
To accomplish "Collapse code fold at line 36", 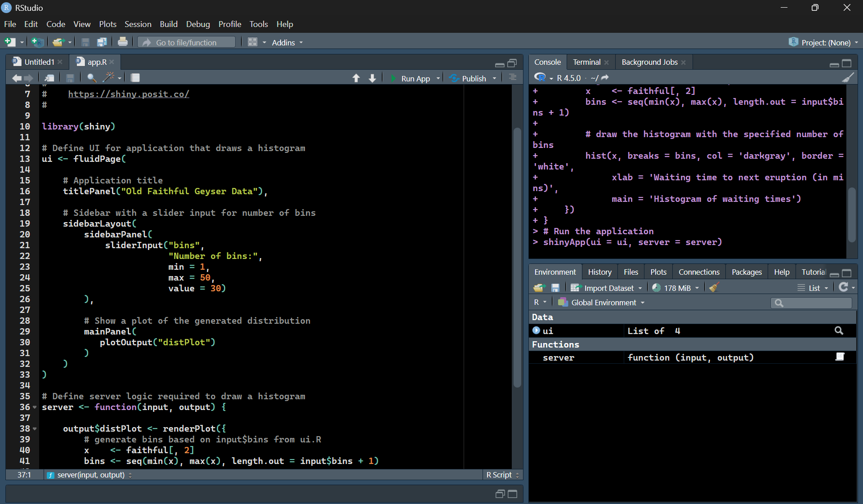I will [x=35, y=407].
